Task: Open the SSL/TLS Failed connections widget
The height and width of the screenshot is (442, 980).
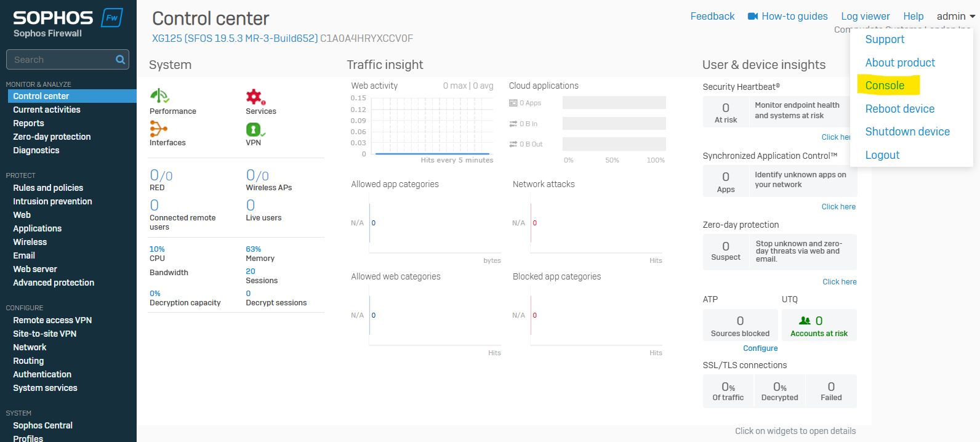Action: pos(831,391)
